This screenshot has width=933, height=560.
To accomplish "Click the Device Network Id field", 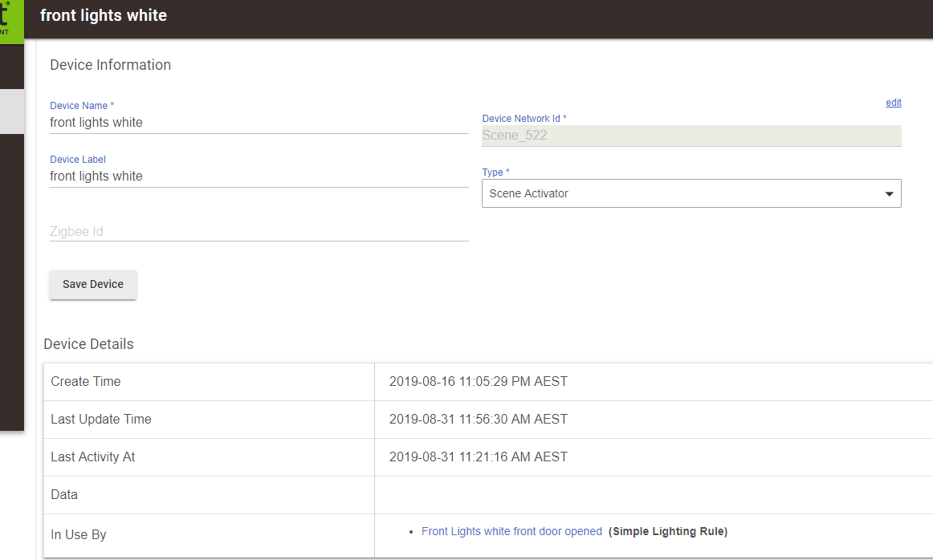I will (x=691, y=136).
